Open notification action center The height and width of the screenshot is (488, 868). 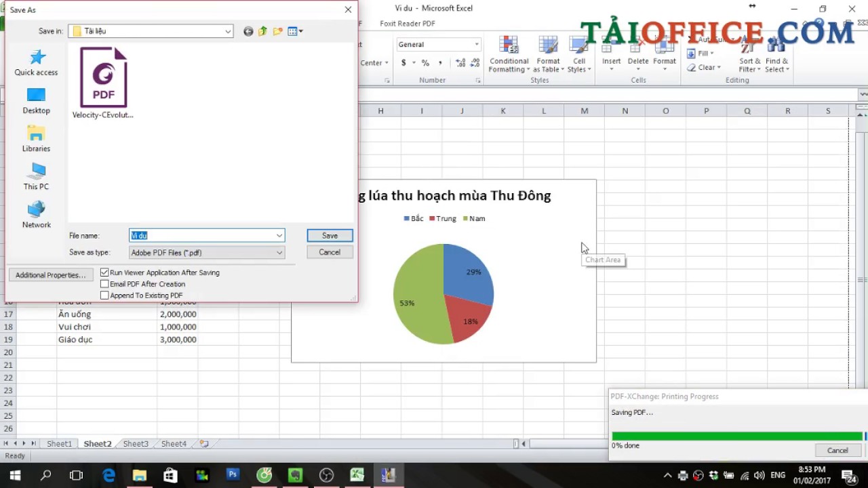click(x=849, y=475)
